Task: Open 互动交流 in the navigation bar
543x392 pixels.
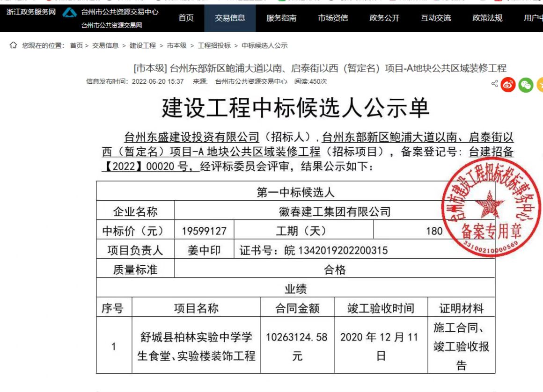Action: (436, 18)
